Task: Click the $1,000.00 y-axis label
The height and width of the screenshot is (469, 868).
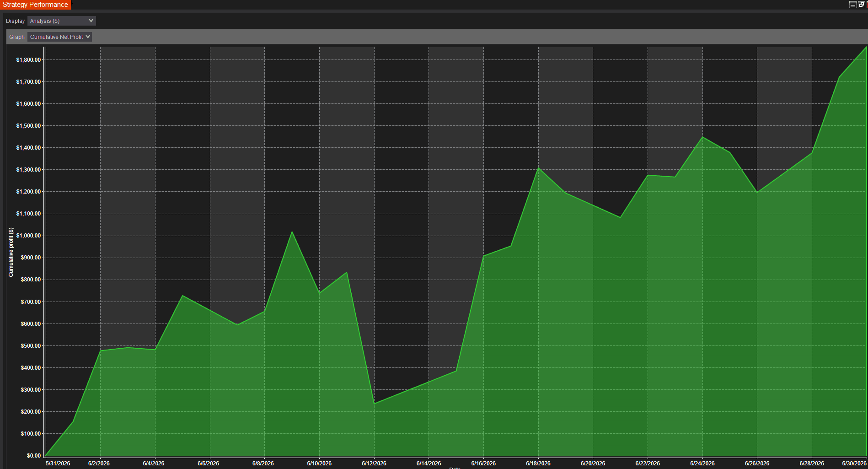Action: coord(28,236)
